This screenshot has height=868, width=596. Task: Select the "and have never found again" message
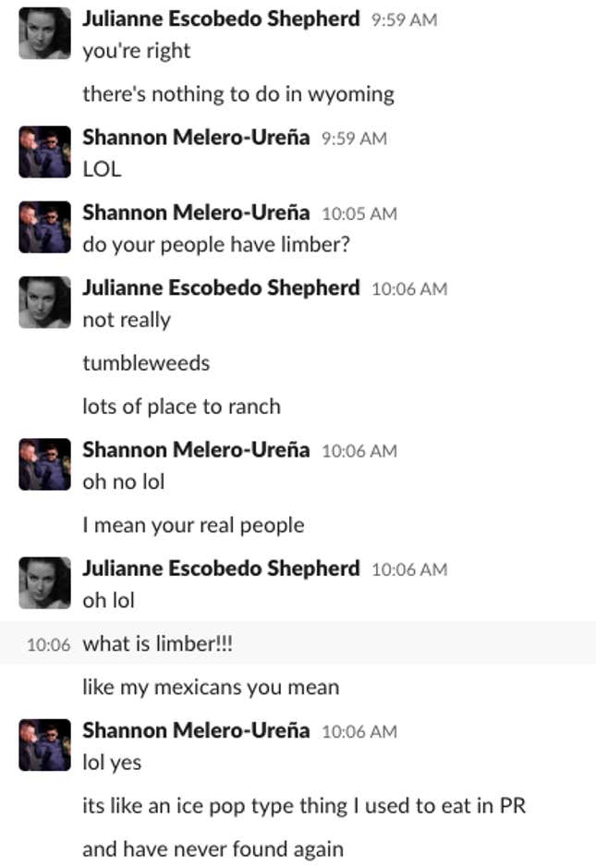213,849
